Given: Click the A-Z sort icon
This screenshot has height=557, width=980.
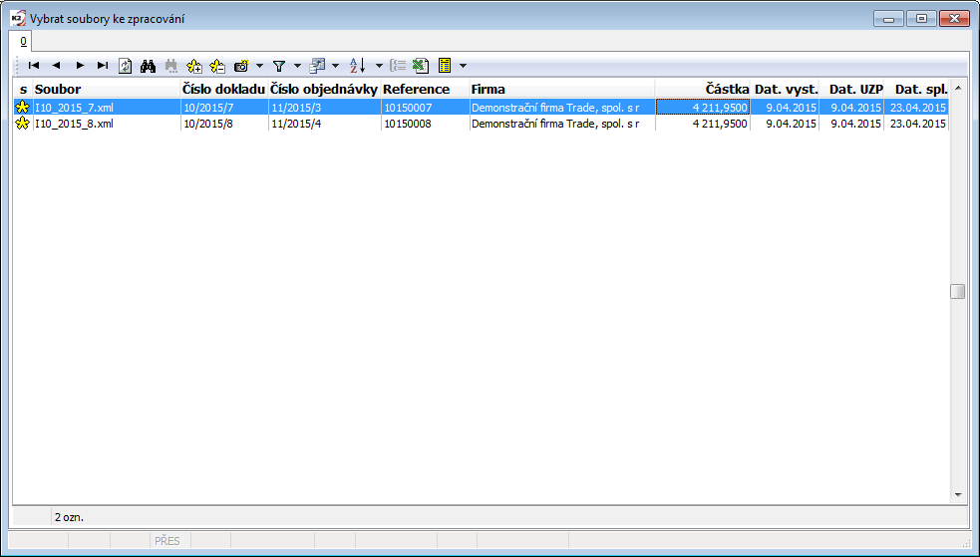Looking at the screenshot, I should coord(358,66).
